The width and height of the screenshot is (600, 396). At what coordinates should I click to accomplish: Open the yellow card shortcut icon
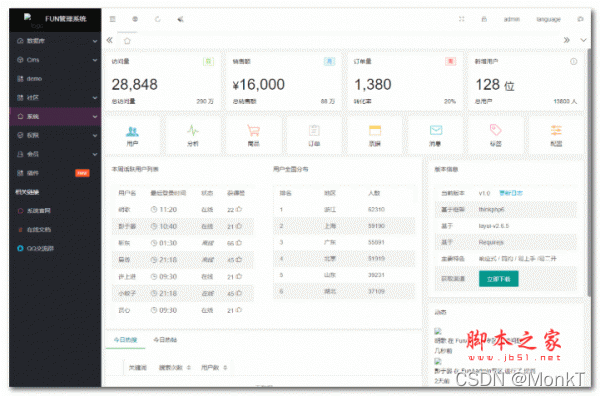pyautogui.click(x=375, y=131)
